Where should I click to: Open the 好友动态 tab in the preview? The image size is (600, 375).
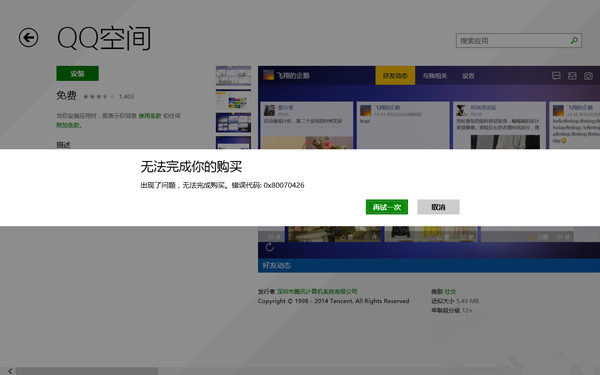click(395, 75)
